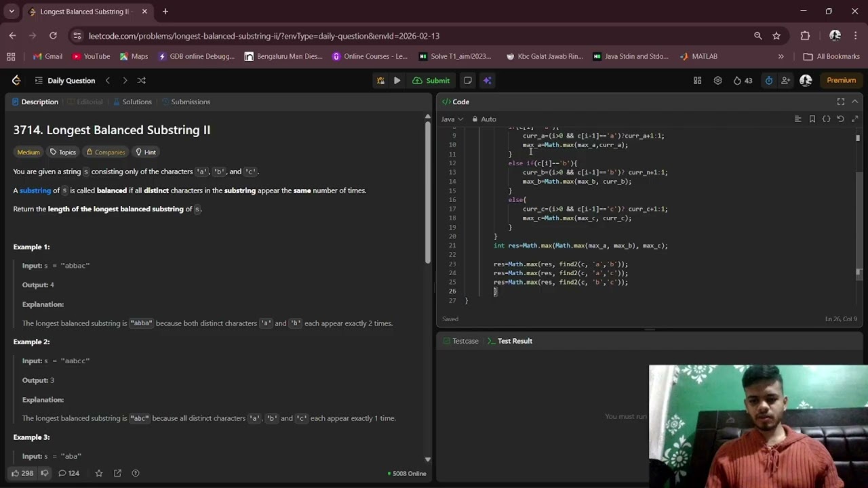Close the Longest Balanced Substring tab
This screenshot has width=868, height=488.
144,12
